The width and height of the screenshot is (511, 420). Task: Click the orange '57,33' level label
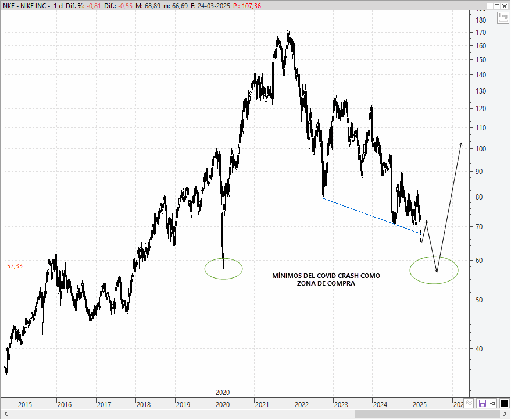pos(15,266)
